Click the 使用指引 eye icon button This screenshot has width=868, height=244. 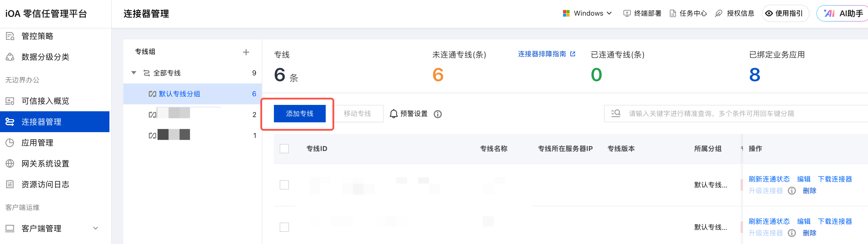785,14
